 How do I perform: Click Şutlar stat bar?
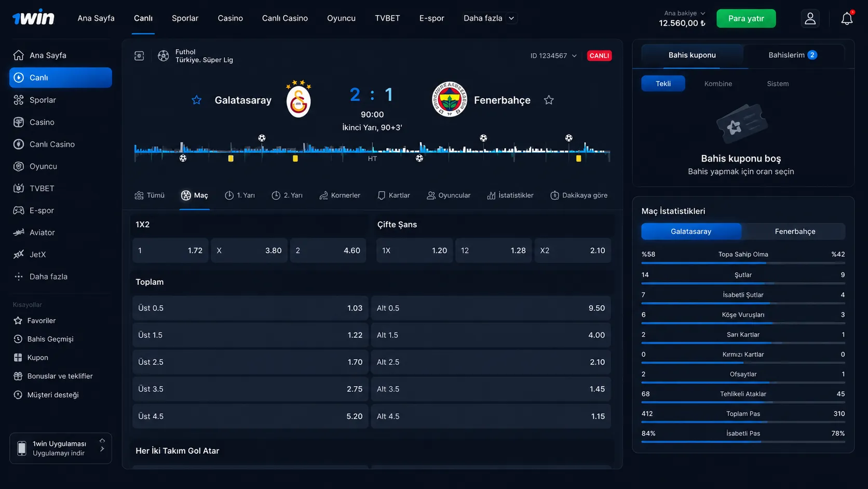tap(743, 283)
